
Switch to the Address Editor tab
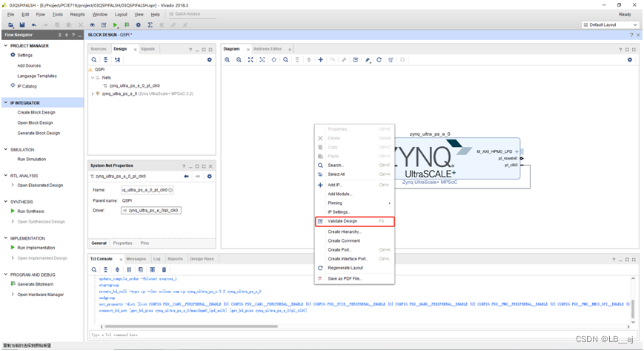point(268,49)
